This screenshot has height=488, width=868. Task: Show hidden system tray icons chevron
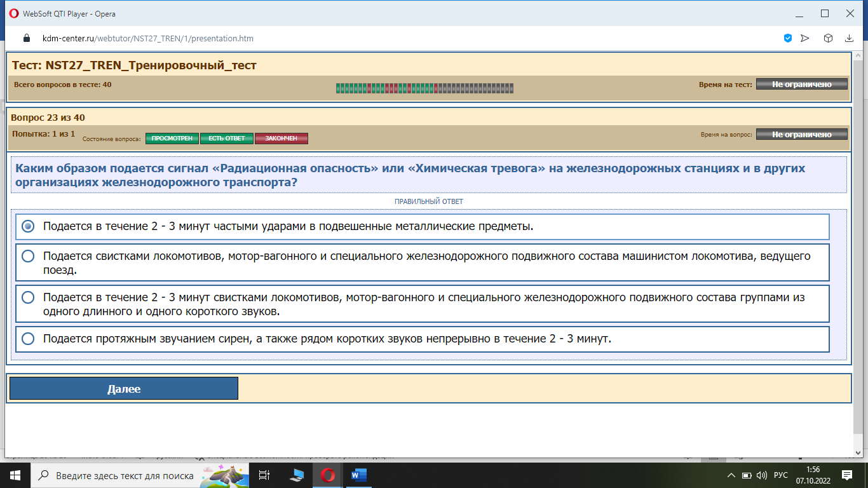tap(730, 475)
